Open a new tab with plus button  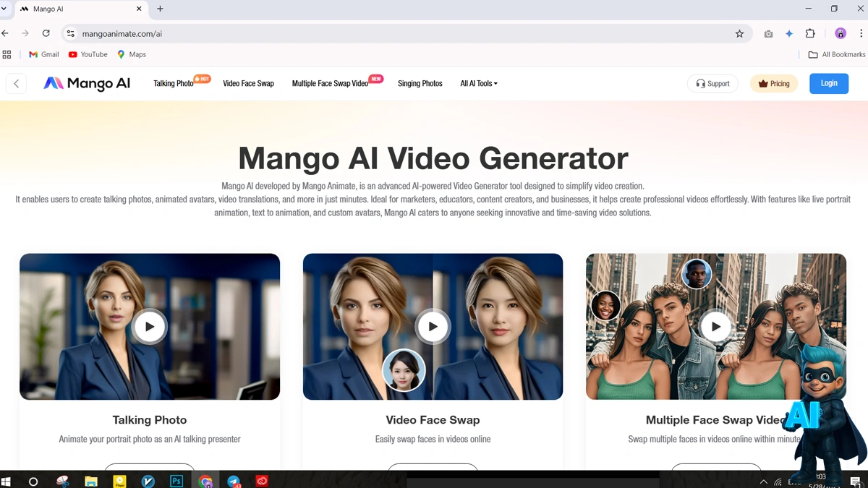pos(160,9)
